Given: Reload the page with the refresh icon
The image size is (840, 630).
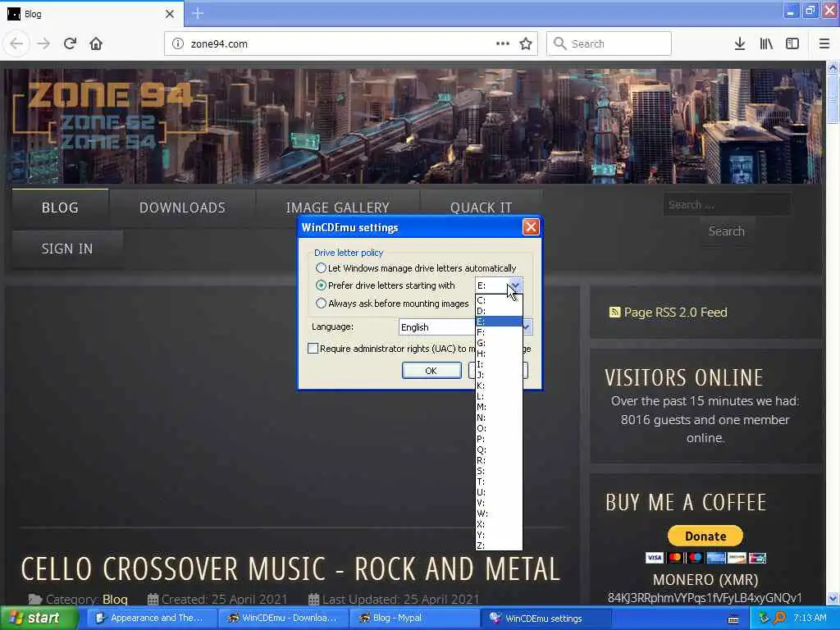Looking at the screenshot, I should coord(70,43).
